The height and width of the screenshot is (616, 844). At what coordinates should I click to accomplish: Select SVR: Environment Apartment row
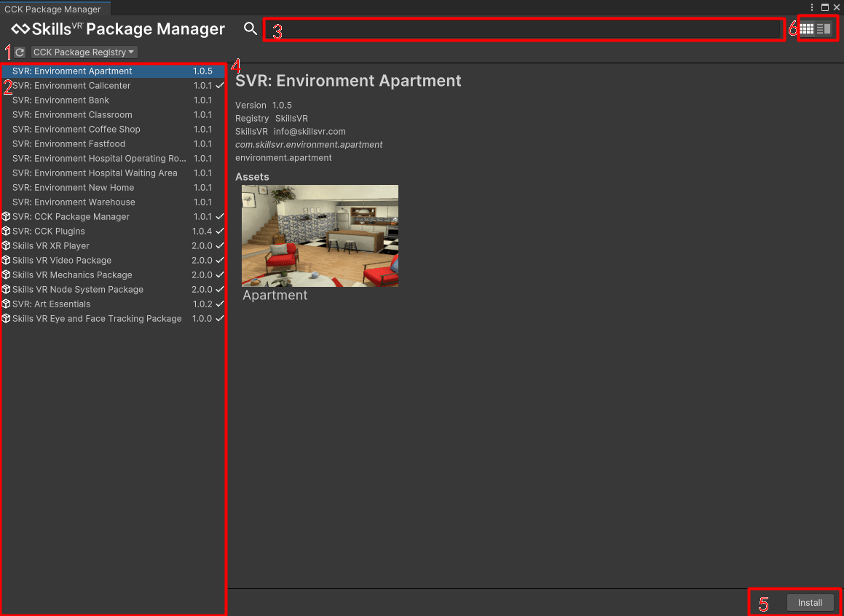click(x=112, y=71)
